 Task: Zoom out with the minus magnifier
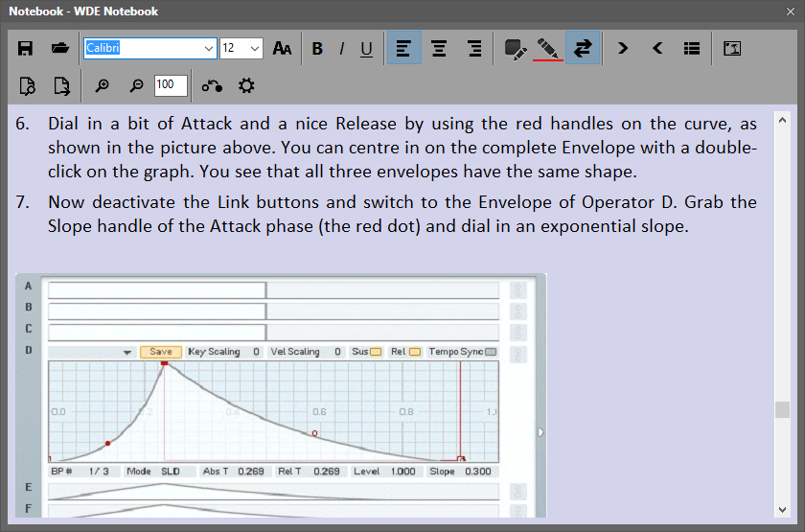pyautogui.click(x=136, y=85)
